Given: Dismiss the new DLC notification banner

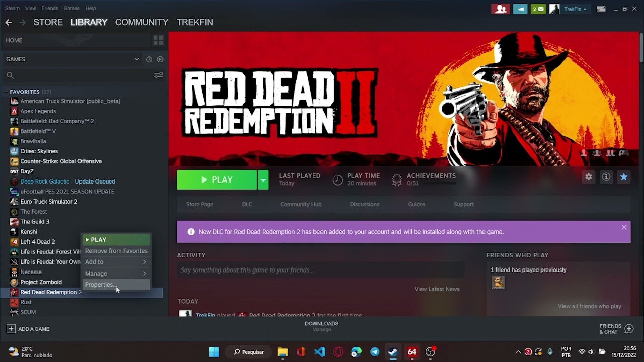Looking at the screenshot, I should click(624, 227).
